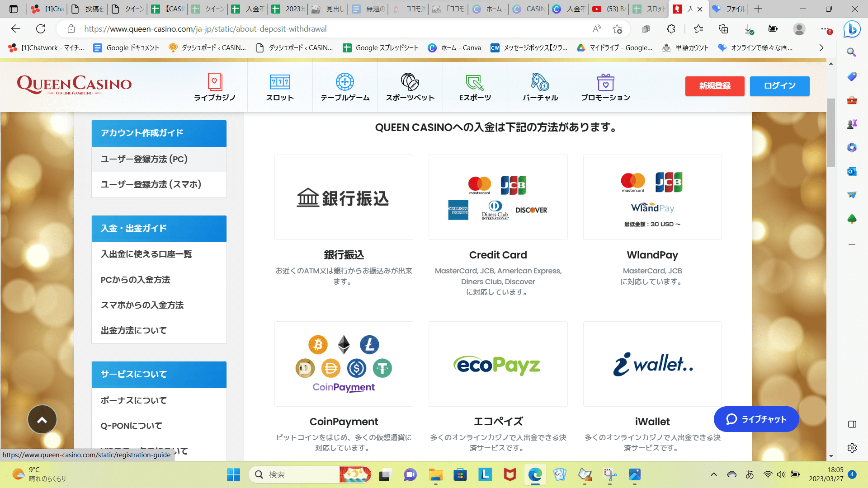This screenshot has width=868, height=488.
Task: Click the back-to-top arrow circle button
Action: (x=42, y=419)
